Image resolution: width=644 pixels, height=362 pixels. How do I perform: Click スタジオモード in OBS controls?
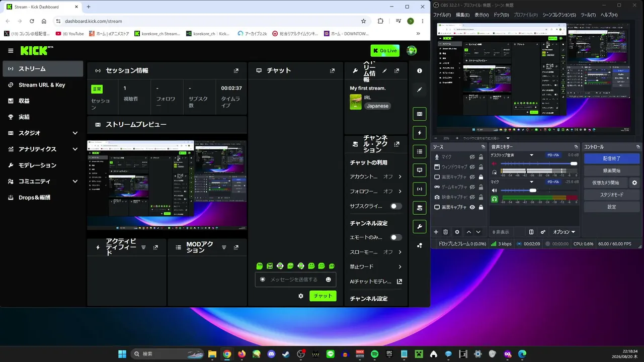[x=612, y=195]
